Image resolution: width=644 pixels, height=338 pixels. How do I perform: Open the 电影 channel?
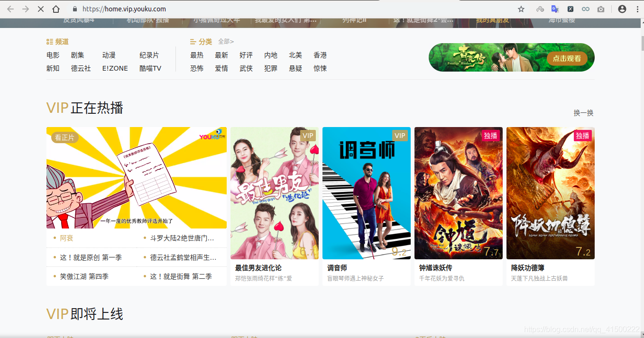click(53, 55)
